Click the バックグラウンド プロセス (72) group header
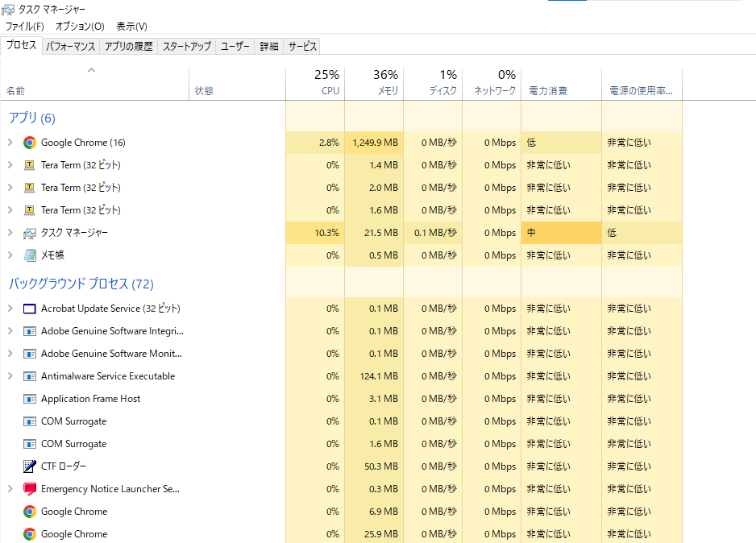The width and height of the screenshot is (756, 543). [x=81, y=284]
